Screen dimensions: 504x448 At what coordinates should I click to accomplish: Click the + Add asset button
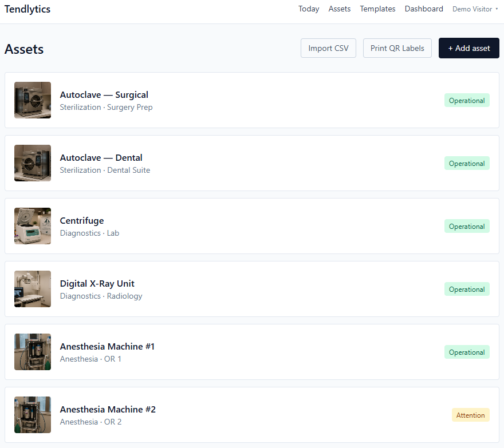(469, 48)
